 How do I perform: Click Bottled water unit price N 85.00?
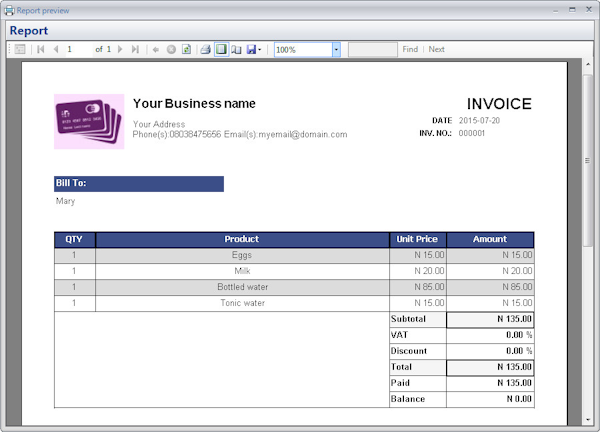(x=417, y=287)
